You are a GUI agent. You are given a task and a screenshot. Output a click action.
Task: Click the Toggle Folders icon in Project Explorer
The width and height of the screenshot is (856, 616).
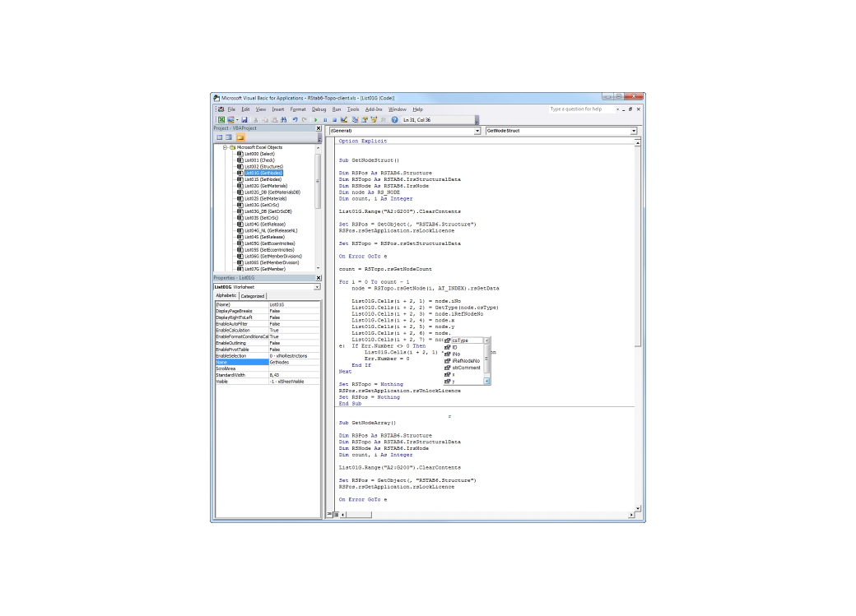pos(240,137)
